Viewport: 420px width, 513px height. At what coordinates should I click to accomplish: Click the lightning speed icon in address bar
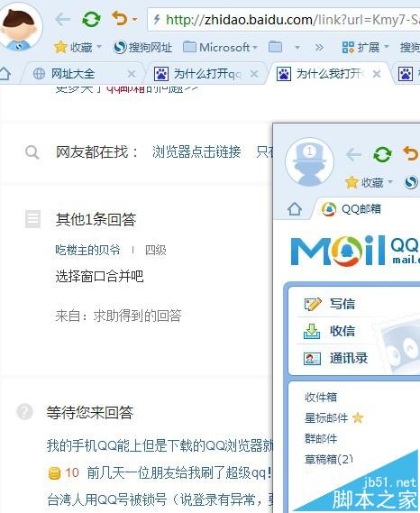(x=156, y=19)
